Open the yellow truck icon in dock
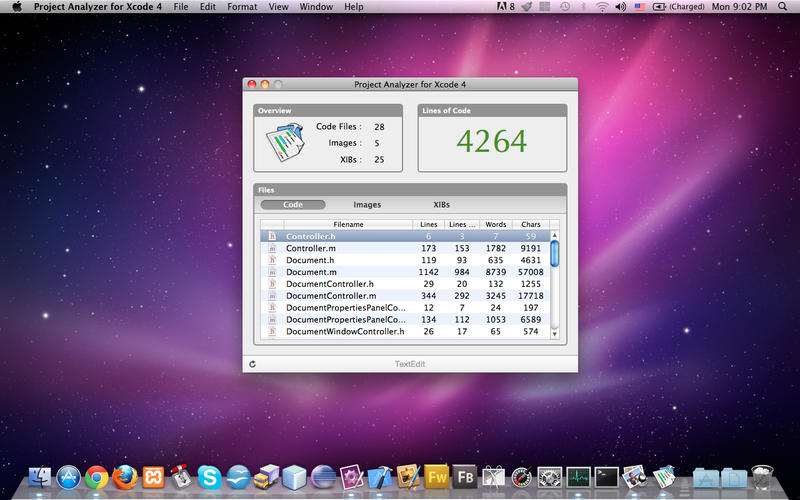Image resolution: width=800 pixels, height=500 pixels. pos(266,478)
